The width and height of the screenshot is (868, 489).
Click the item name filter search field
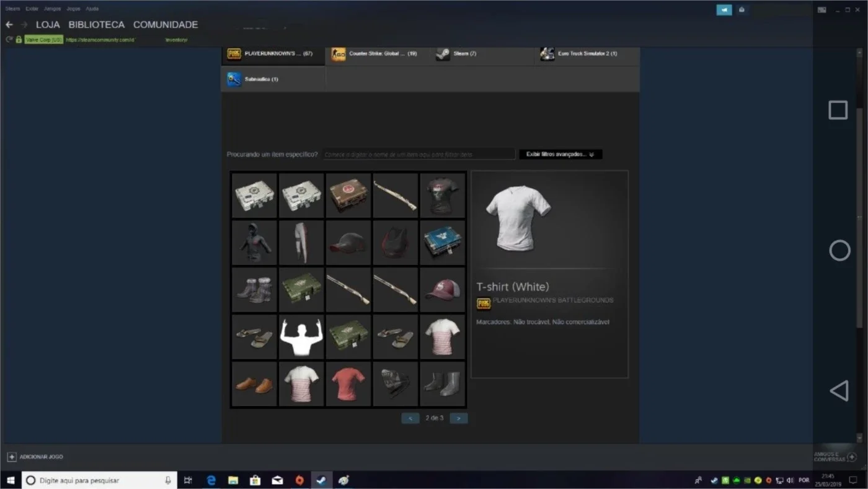(418, 154)
